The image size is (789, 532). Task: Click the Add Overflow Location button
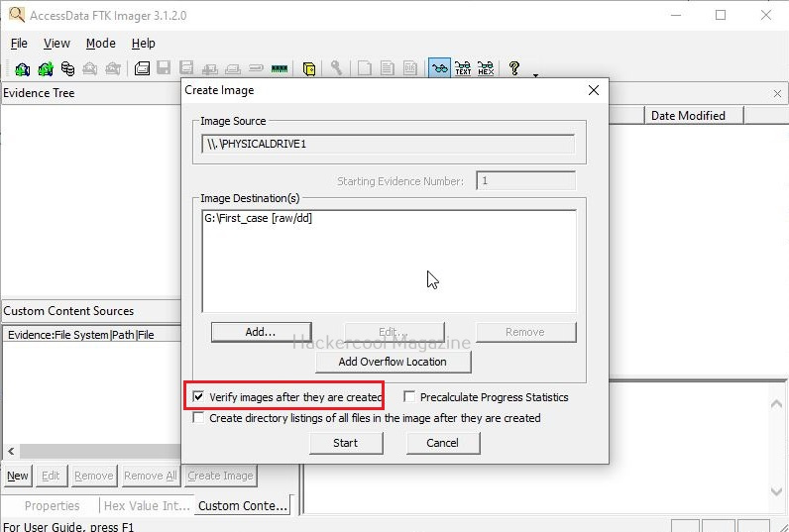(x=393, y=362)
